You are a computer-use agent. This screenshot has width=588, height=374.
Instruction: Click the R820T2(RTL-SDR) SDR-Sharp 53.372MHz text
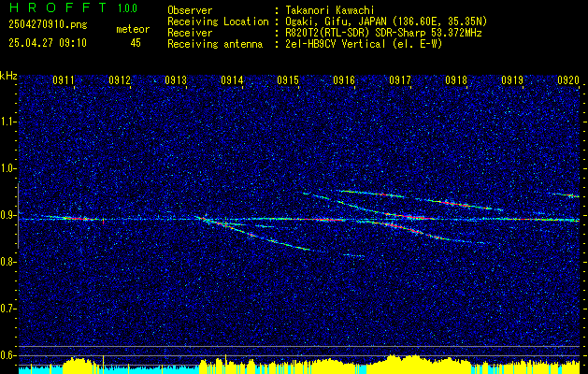383,33
